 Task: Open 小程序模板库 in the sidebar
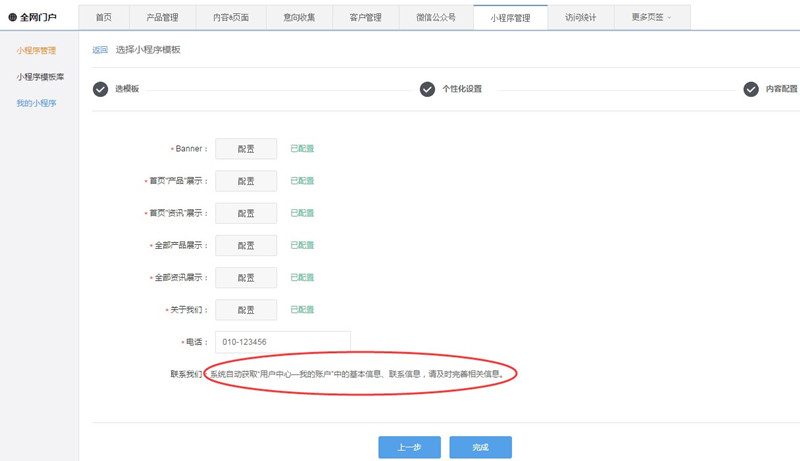pos(40,76)
